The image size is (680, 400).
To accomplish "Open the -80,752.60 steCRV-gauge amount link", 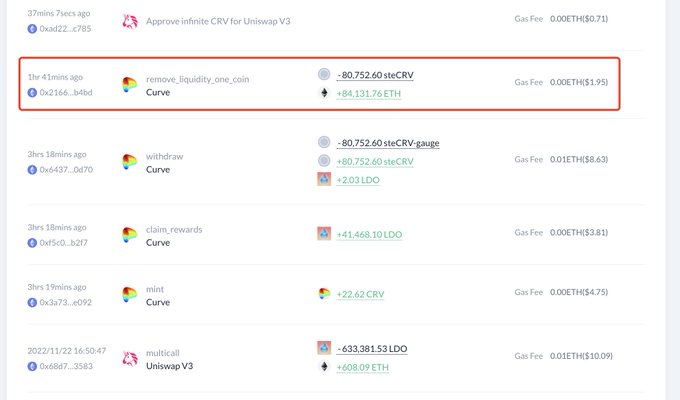I will pos(388,143).
